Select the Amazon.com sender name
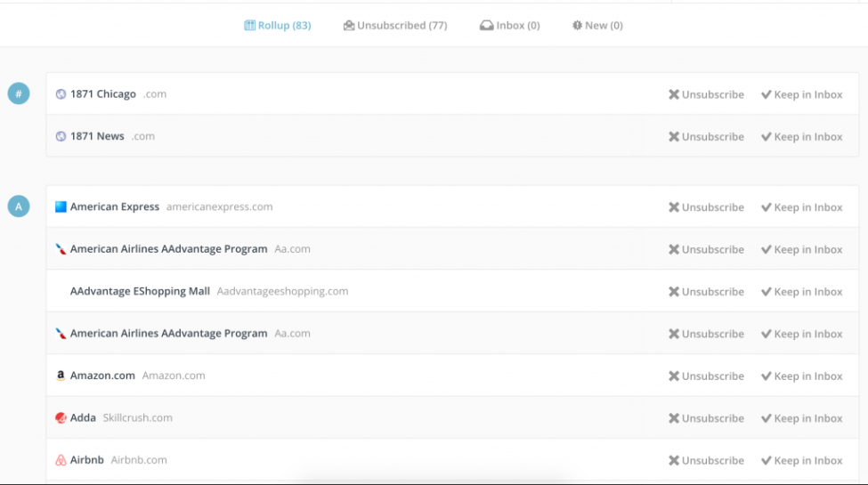868x485 pixels. pos(102,376)
